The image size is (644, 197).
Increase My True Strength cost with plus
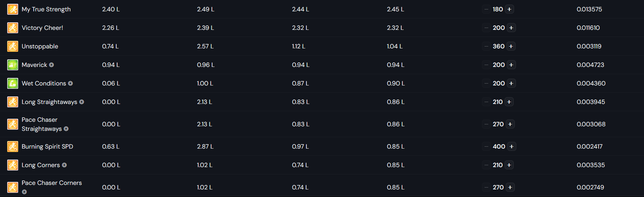click(510, 9)
